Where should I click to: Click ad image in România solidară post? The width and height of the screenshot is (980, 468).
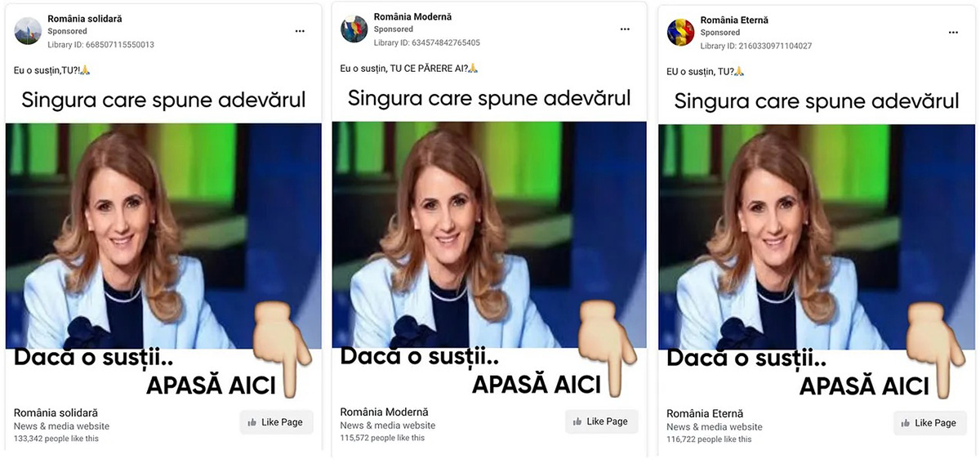163,237
